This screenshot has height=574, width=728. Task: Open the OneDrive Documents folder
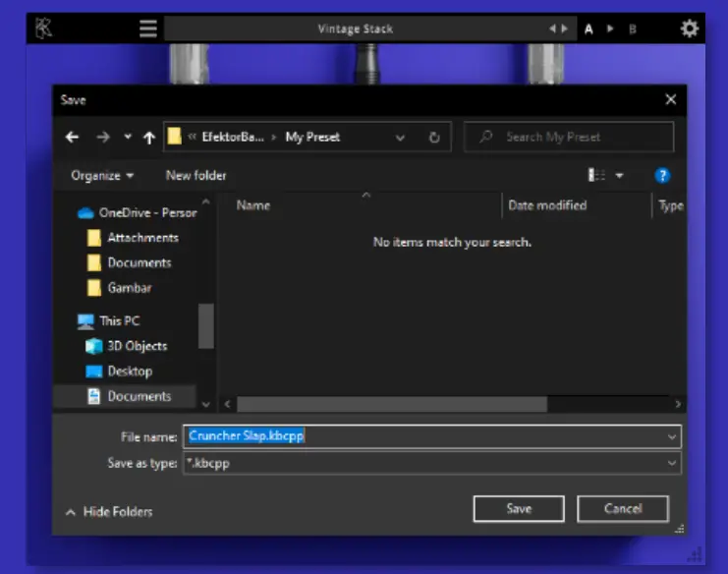pos(130,262)
